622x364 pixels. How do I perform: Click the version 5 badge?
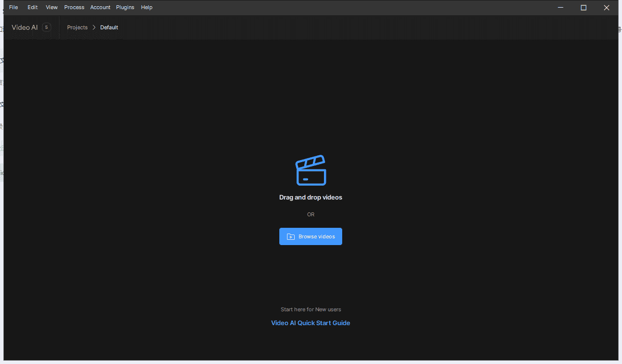point(47,27)
